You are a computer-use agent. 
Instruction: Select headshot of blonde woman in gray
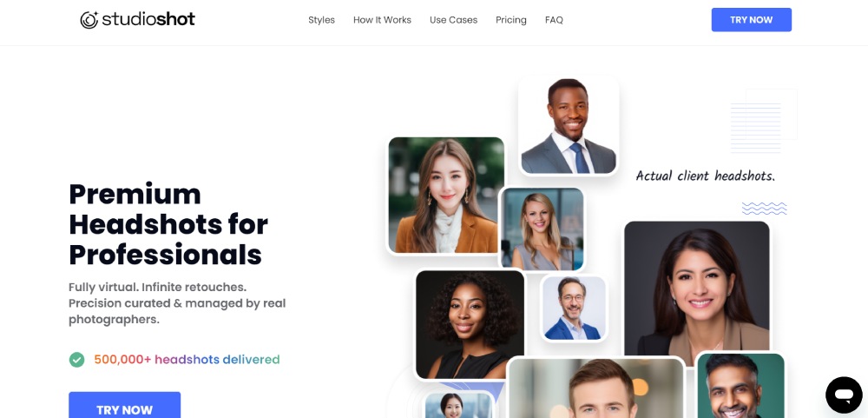pyautogui.click(x=542, y=229)
